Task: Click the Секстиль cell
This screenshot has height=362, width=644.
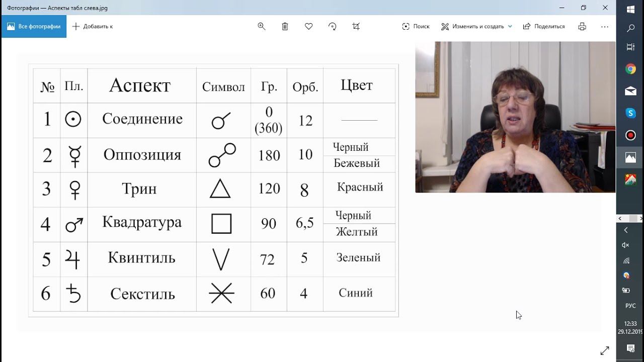Action: coord(143,294)
